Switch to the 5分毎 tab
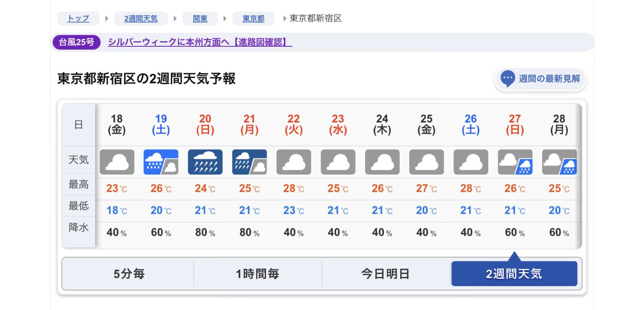Image resolution: width=644 pixels, height=310 pixels. (x=129, y=274)
